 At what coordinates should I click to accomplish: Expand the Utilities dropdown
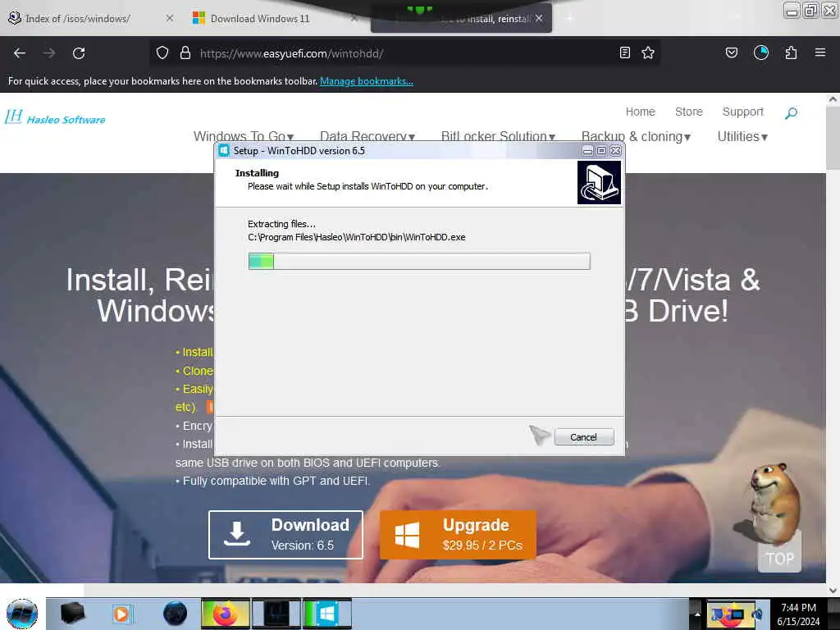(742, 137)
